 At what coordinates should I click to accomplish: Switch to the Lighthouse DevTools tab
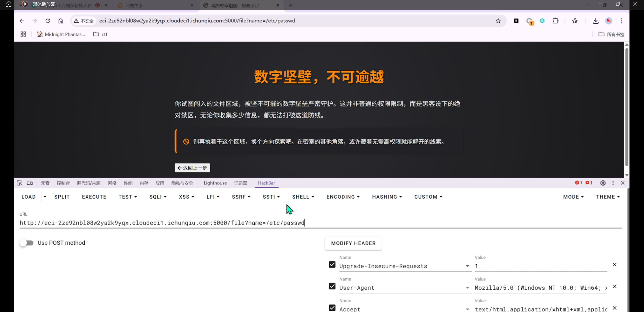(x=215, y=183)
